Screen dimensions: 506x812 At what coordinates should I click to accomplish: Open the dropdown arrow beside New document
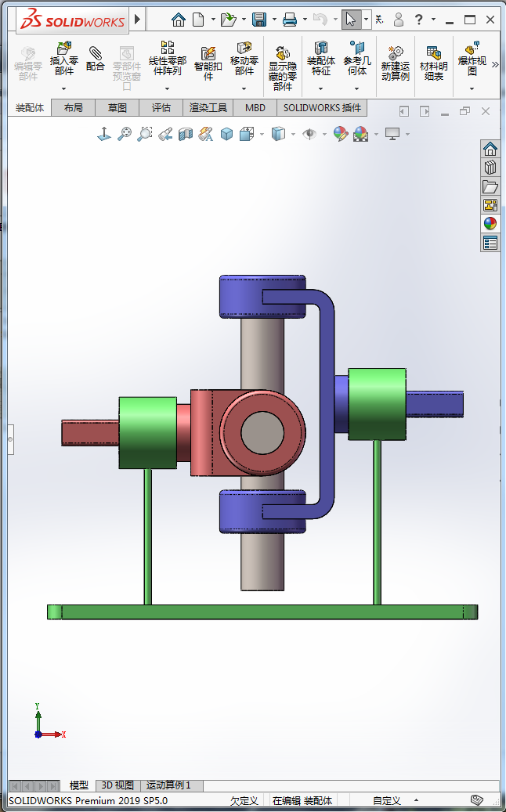[x=213, y=20]
